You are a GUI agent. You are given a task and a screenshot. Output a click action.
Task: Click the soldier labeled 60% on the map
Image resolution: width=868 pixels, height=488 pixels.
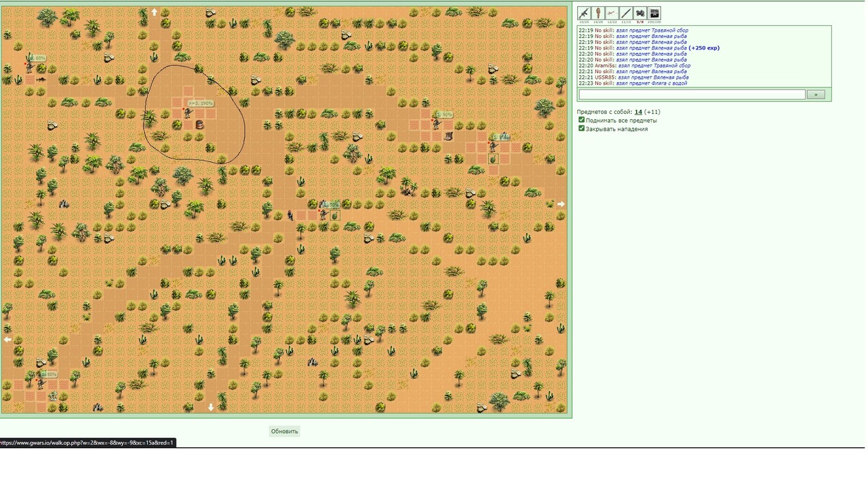coord(30,68)
